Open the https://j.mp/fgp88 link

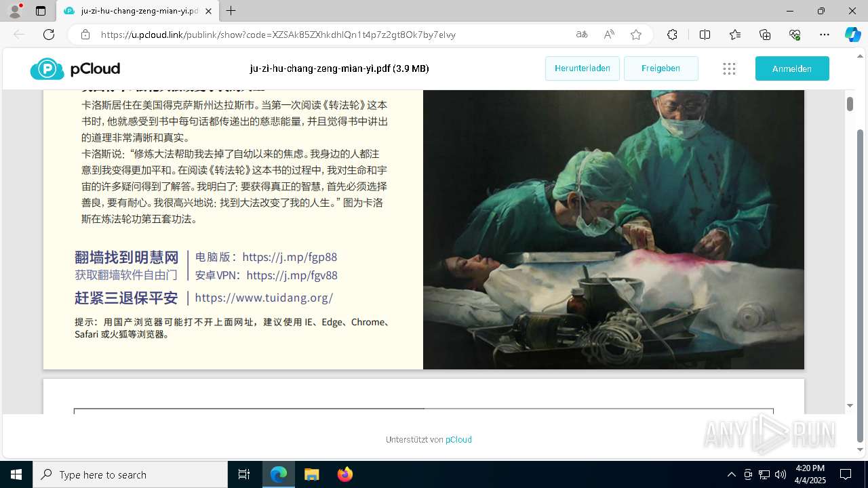point(290,257)
